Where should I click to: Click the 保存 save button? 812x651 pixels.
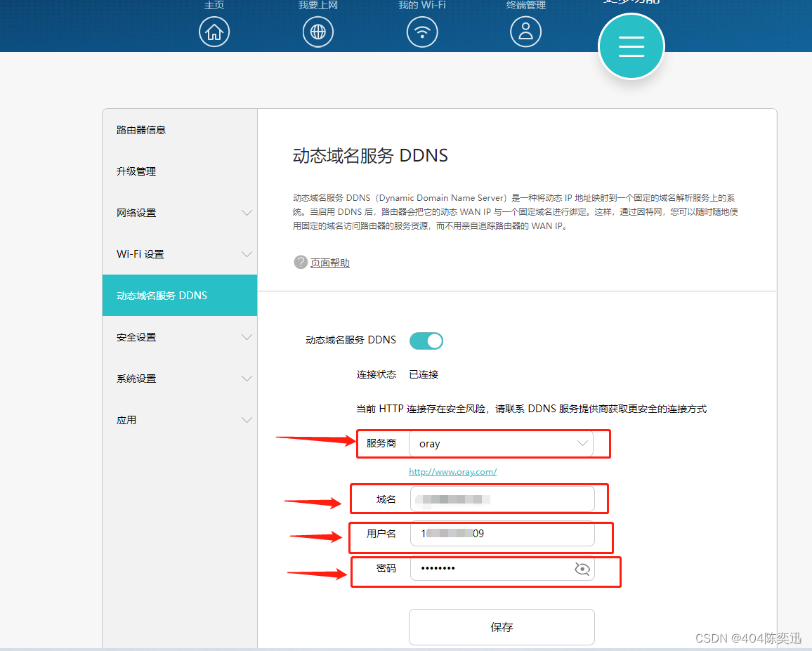pos(502,627)
